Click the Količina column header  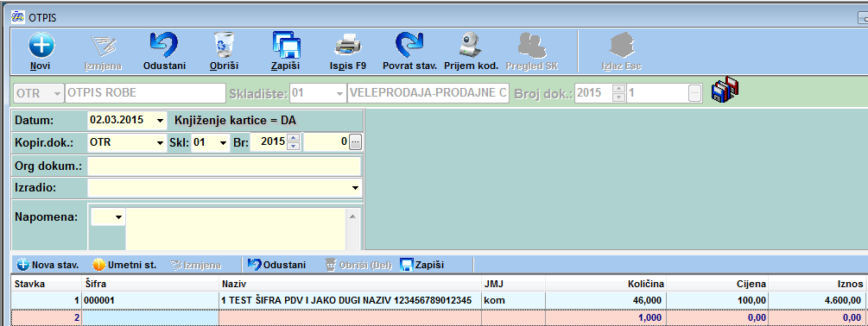(605, 284)
